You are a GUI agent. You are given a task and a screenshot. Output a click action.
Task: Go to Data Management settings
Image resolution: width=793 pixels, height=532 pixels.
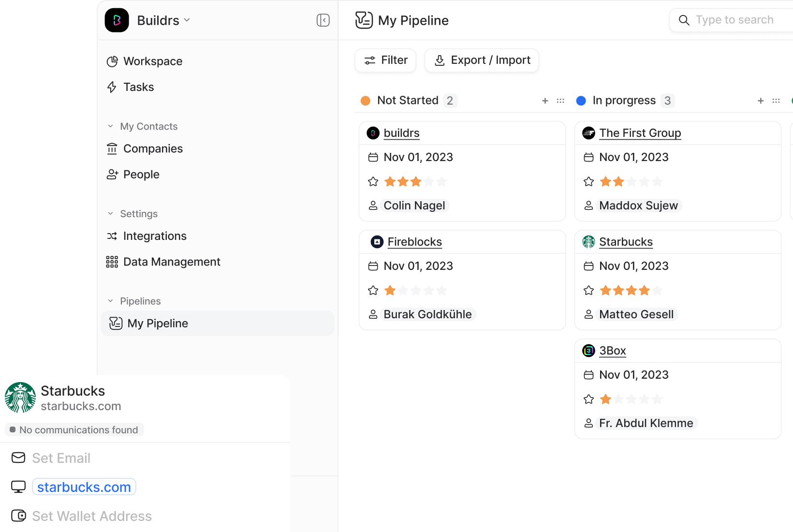pos(172,262)
